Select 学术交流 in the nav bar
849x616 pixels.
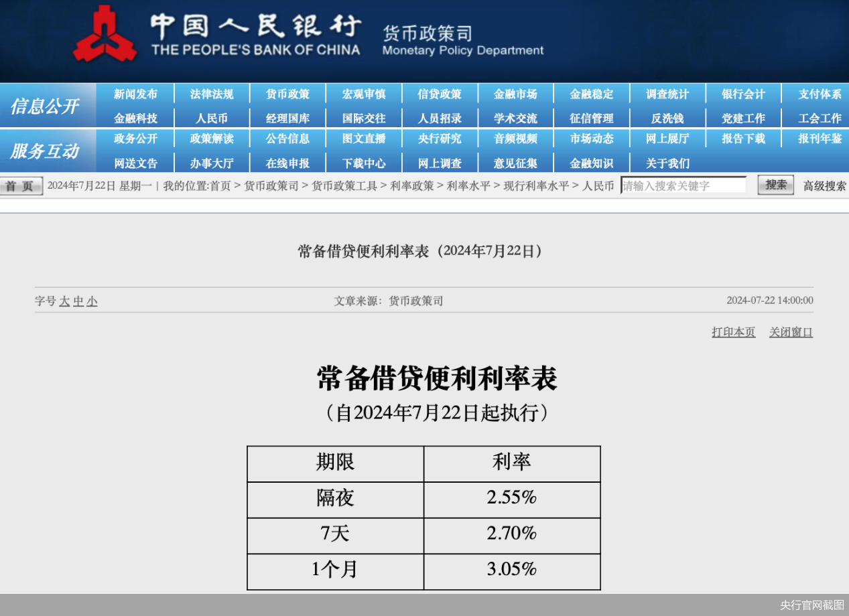coord(515,119)
